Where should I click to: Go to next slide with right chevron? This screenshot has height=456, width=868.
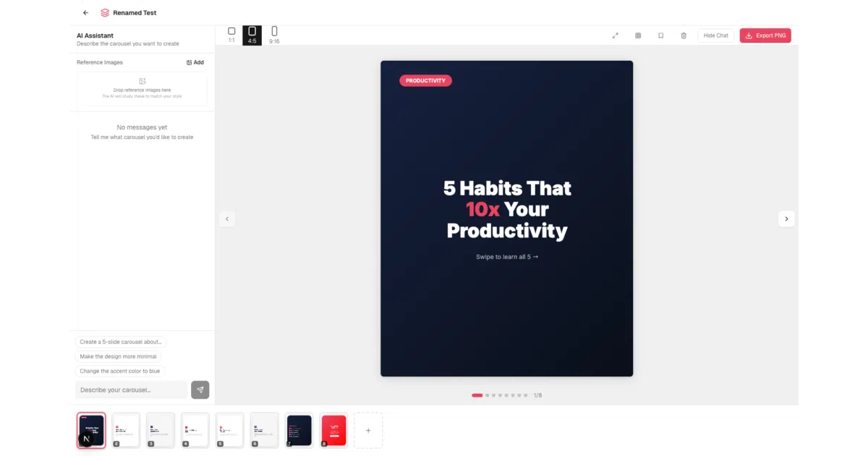[x=786, y=219]
